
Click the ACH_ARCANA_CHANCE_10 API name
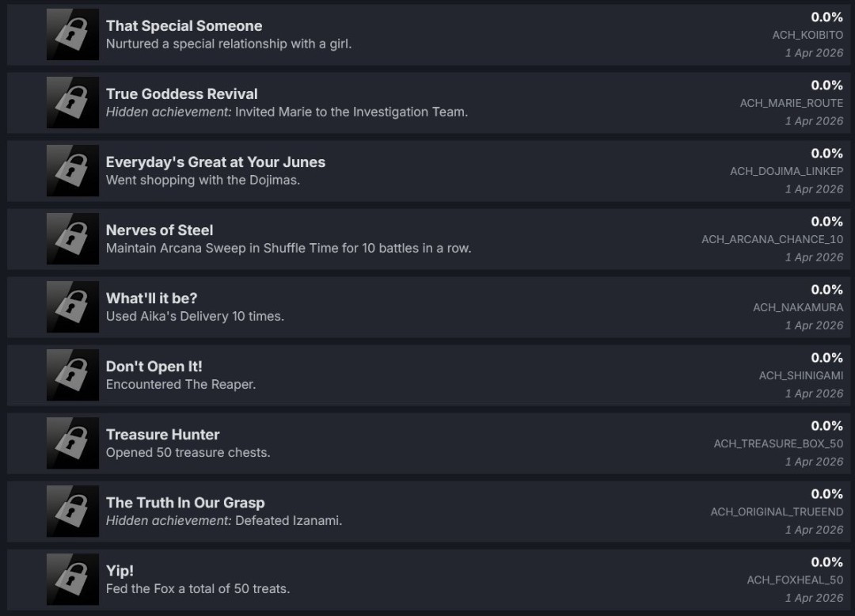(772, 239)
